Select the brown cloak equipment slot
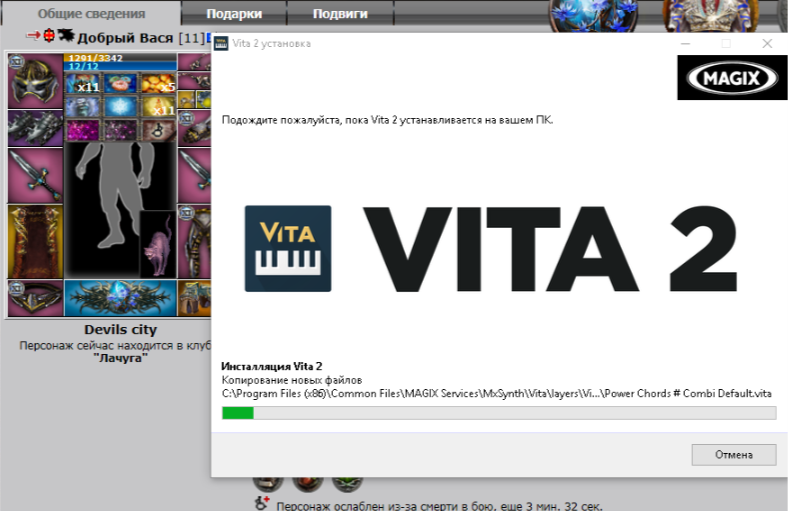This screenshot has width=788, height=511. pyautogui.click(x=35, y=241)
